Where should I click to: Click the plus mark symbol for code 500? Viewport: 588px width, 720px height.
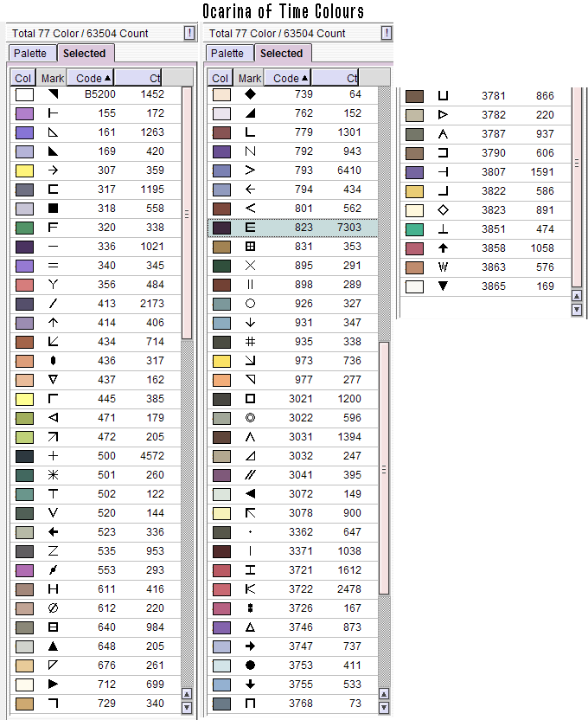click(54, 456)
